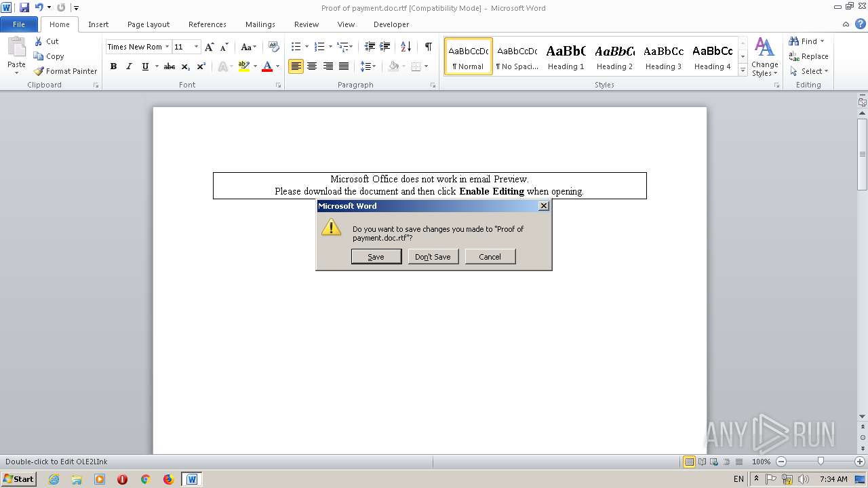Switch to Full Screen Reading view
Screen dimensions: 868x488
701,462
